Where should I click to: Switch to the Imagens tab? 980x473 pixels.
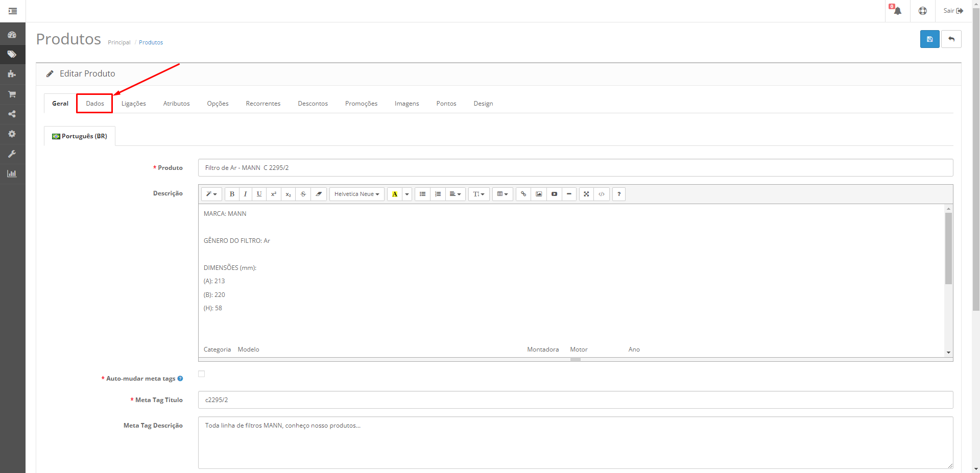tap(407, 104)
